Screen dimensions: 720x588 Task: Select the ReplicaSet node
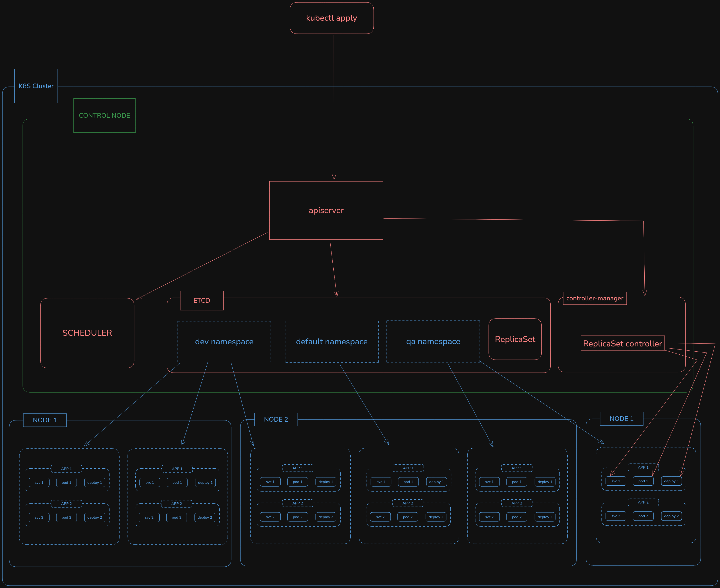[515, 339]
